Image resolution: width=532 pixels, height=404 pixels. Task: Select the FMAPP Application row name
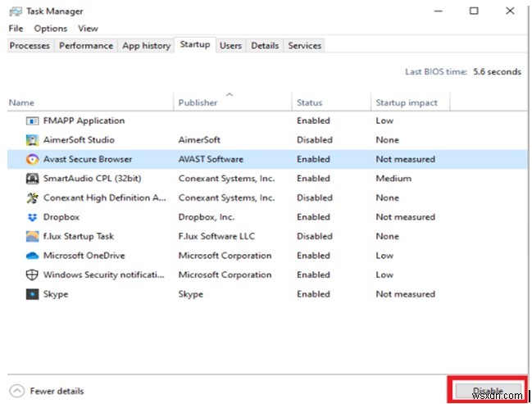(84, 120)
